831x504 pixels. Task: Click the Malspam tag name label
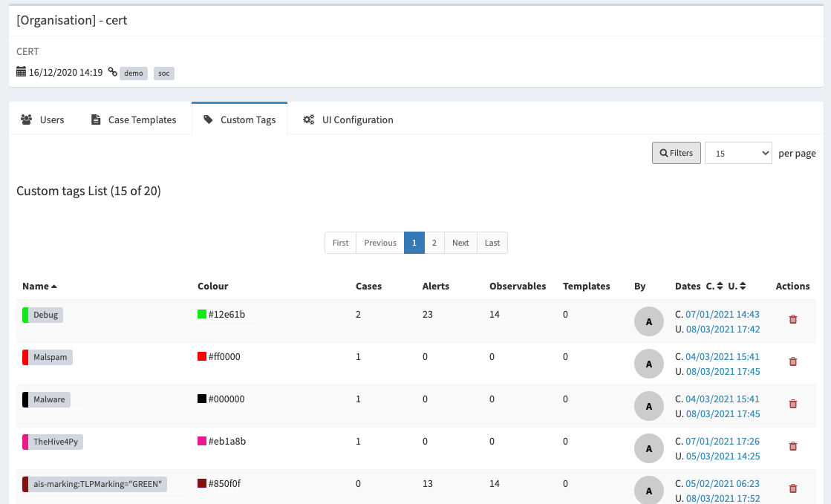(x=50, y=357)
